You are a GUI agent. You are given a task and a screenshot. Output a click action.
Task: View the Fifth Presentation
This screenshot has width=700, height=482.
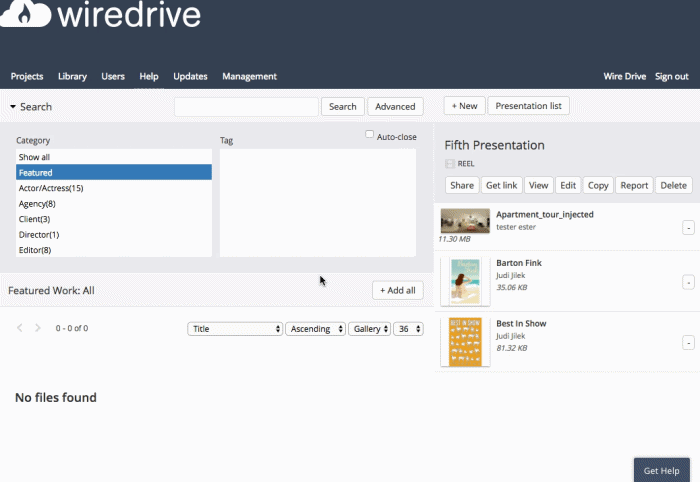(x=538, y=185)
